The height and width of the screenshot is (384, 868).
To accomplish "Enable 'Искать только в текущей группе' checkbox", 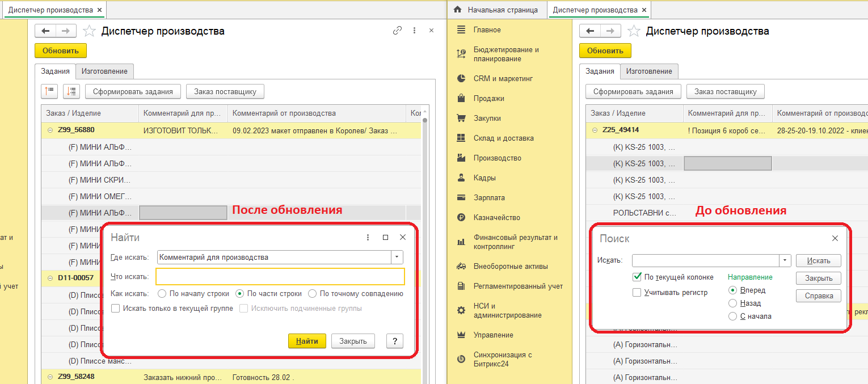I will [116, 309].
